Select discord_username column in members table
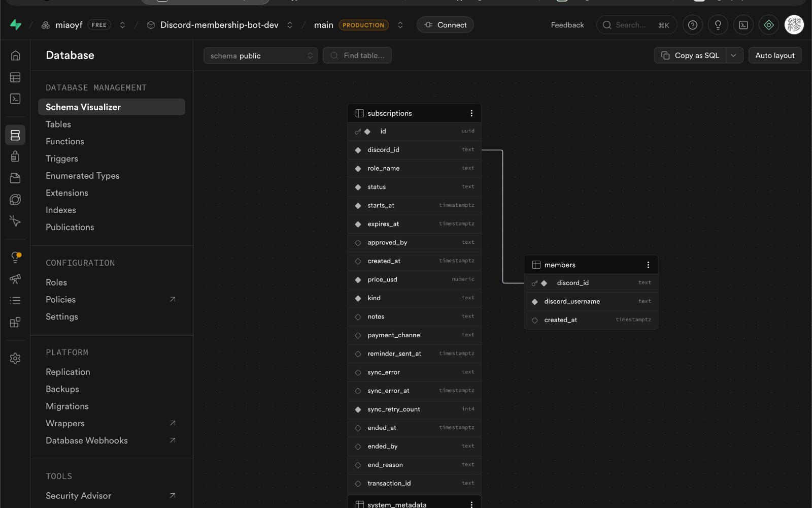Screen dimensions: 812x508 tap(591, 301)
